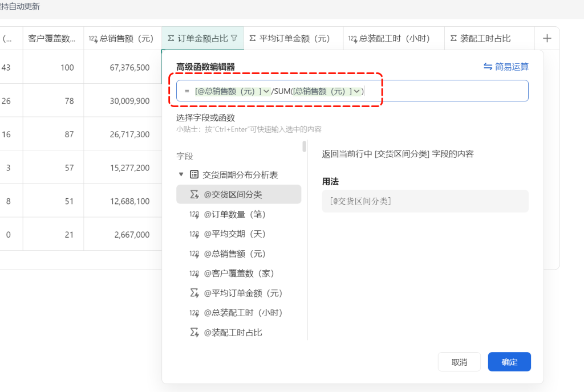Click the sigma icon beside @平均订单金额（元）
584x392 pixels.
point(194,293)
